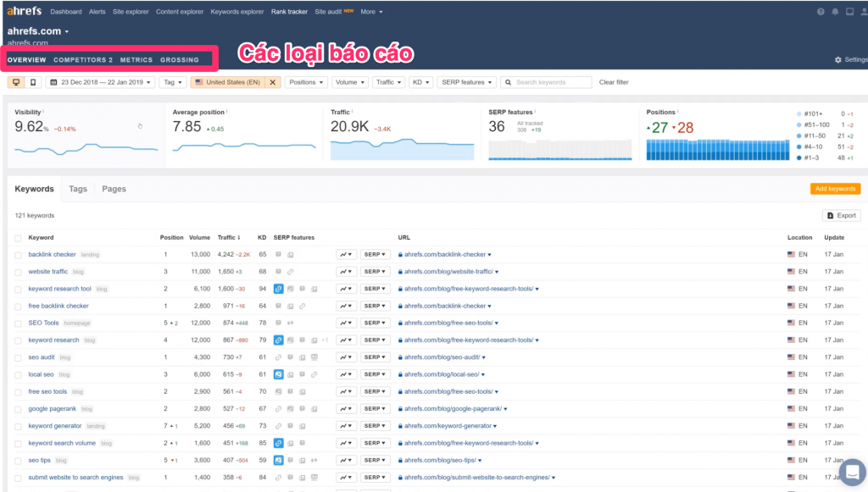
Task: Switch to the Competitors report tab
Action: [83, 60]
